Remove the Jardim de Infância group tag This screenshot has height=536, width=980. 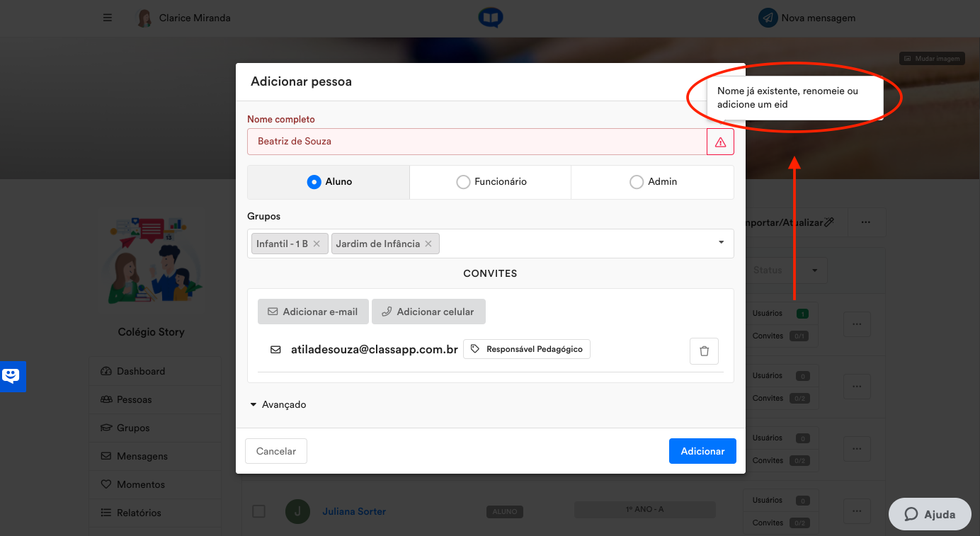point(428,244)
